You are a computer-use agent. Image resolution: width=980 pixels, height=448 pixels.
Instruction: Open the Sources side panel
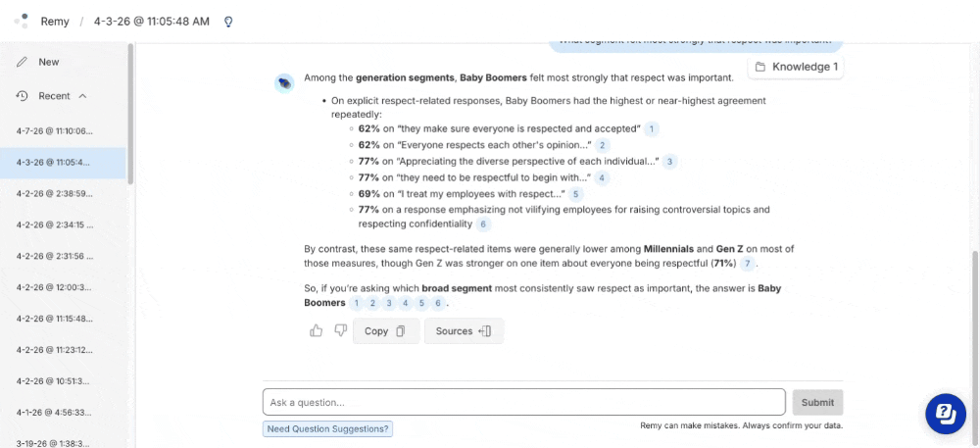click(464, 331)
